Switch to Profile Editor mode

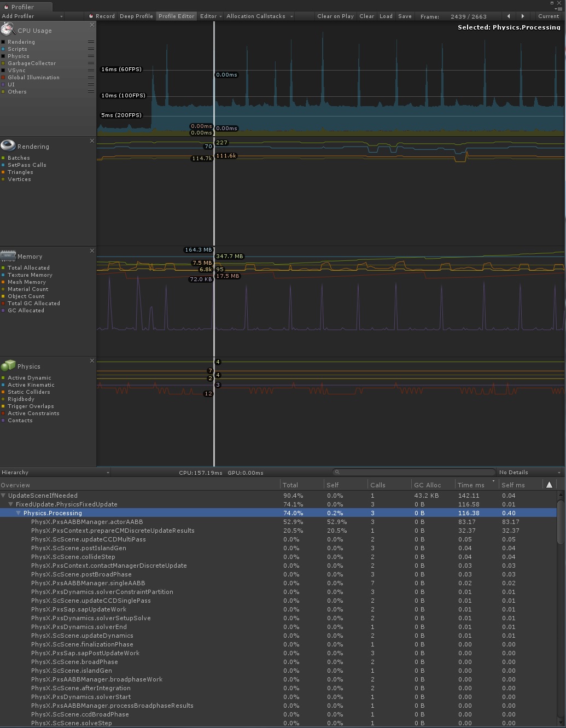point(176,16)
